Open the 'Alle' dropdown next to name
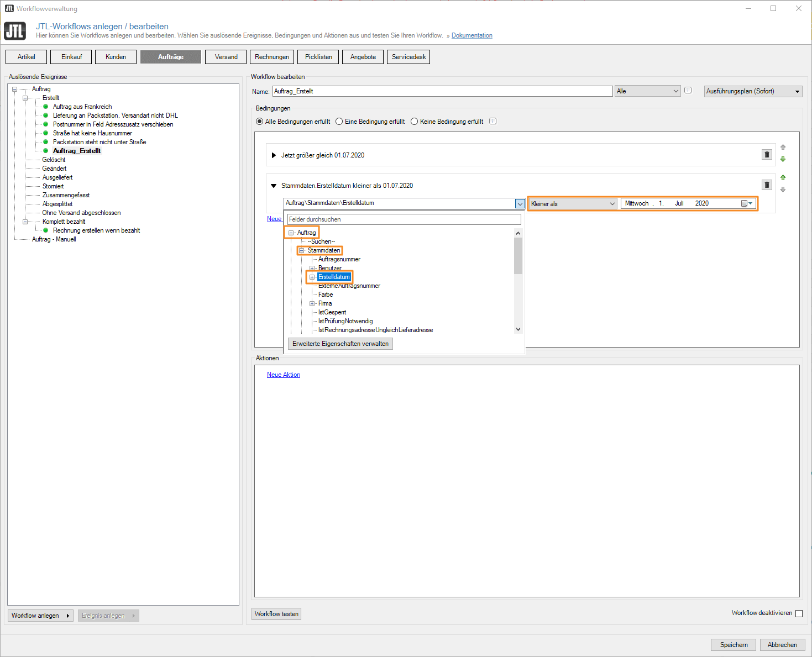 [x=647, y=91]
